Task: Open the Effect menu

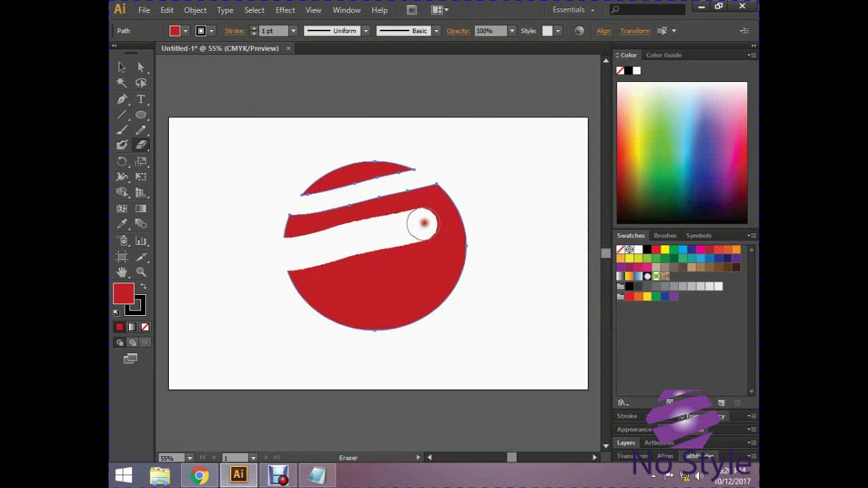Action: coord(285,10)
